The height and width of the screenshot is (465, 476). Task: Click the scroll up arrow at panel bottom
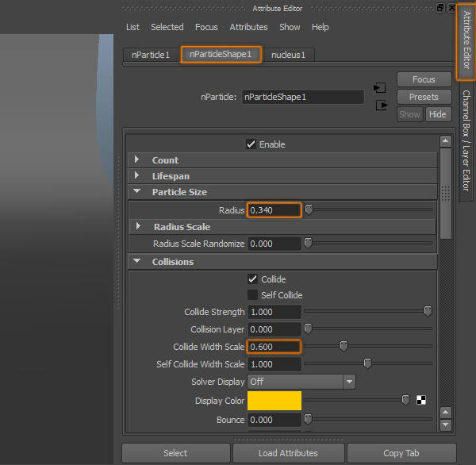[446, 413]
